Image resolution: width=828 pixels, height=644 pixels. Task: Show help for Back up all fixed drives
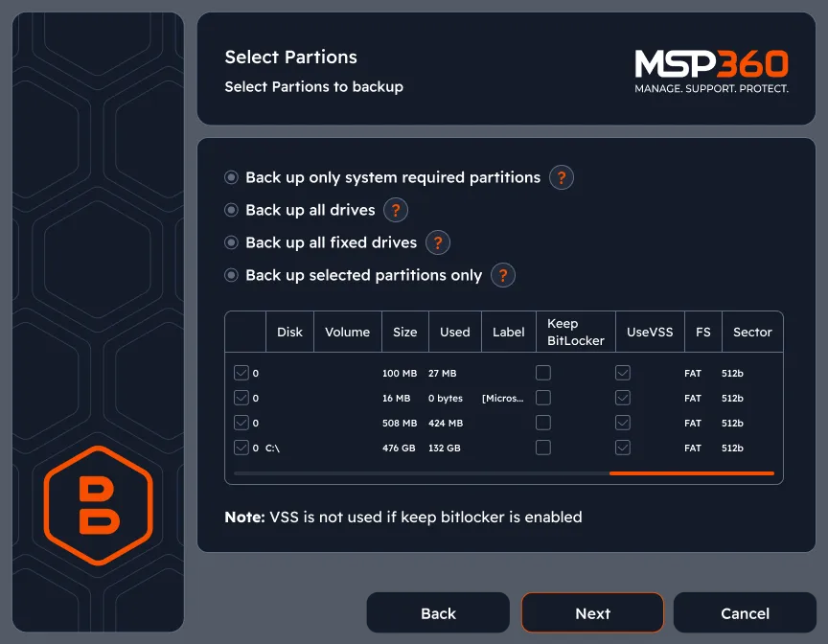pyautogui.click(x=438, y=242)
